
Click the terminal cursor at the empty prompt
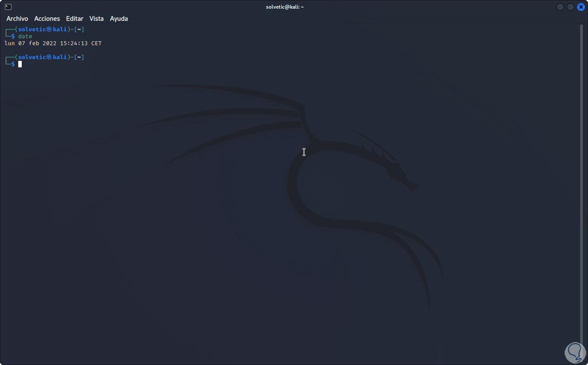20,64
